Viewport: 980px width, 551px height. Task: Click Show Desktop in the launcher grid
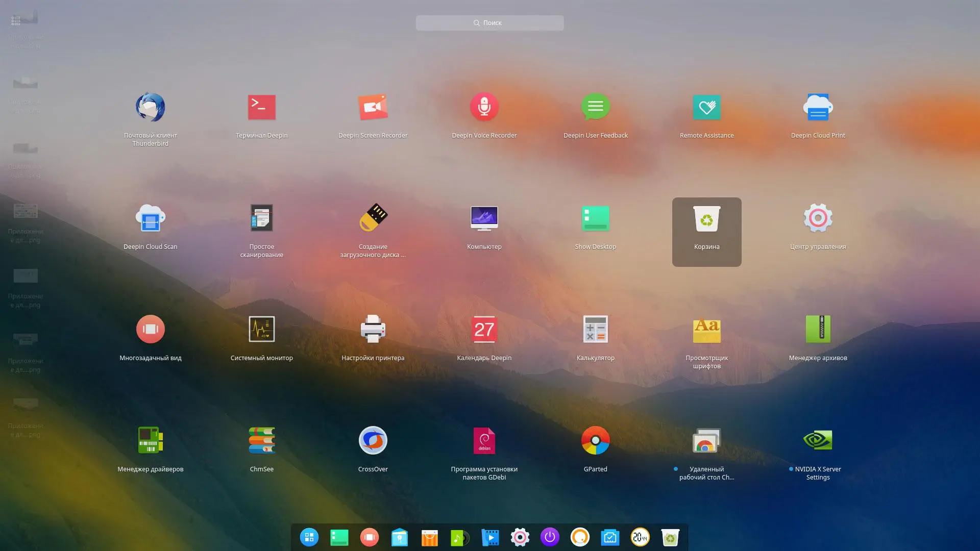pyautogui.click(x=595, y=218)
